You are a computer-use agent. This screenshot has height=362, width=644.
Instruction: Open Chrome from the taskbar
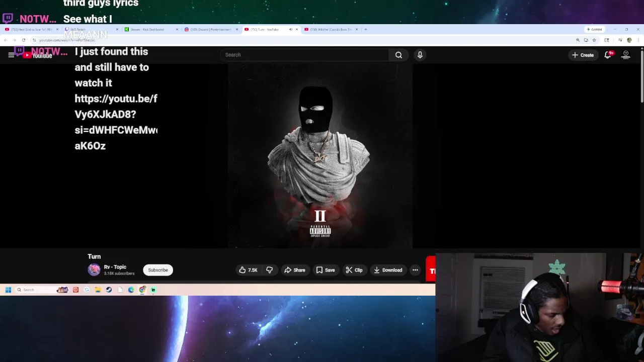(x=142, y=290)
